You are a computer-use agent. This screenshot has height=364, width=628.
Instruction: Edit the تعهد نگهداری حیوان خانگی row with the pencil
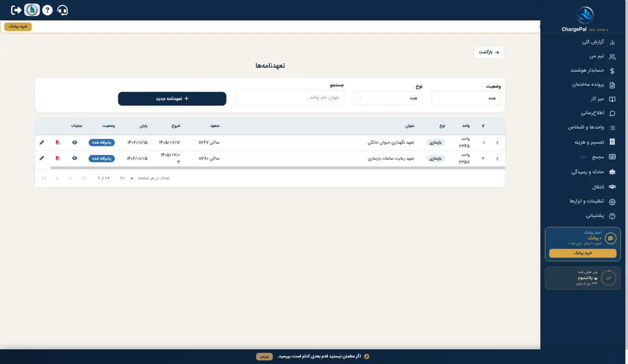pyautogui.click(x=42, y=143)
